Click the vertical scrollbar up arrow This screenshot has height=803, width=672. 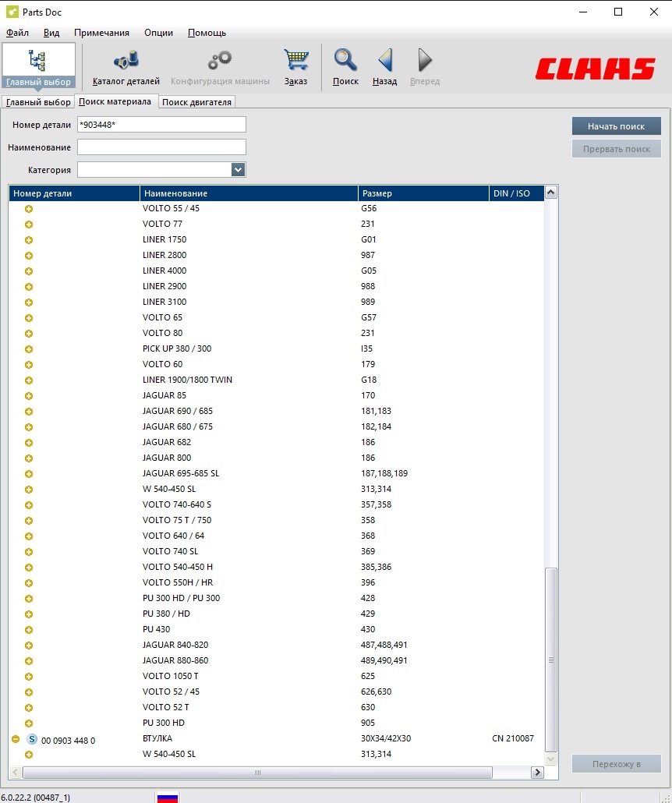[x=550, y=193]
